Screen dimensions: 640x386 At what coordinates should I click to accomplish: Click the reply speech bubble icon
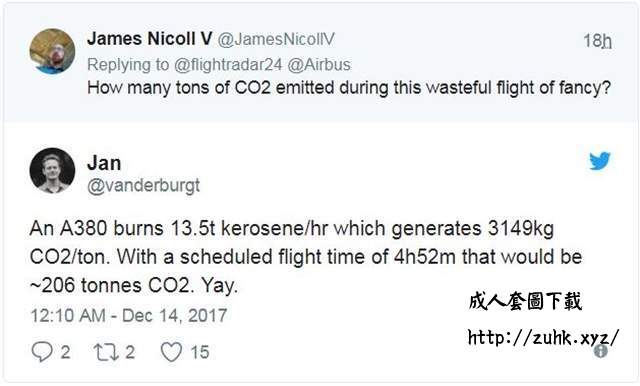42,351
